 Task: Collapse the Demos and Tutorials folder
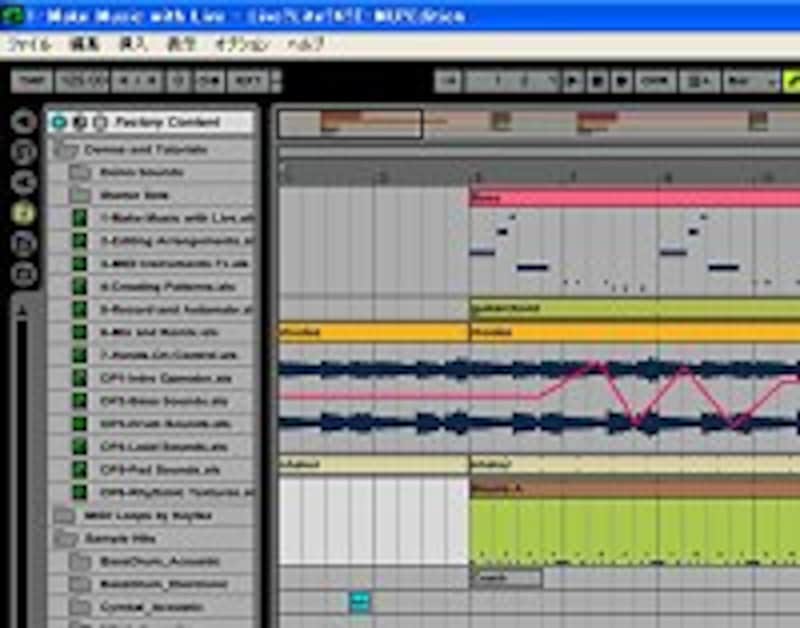(x=66, y=150)
